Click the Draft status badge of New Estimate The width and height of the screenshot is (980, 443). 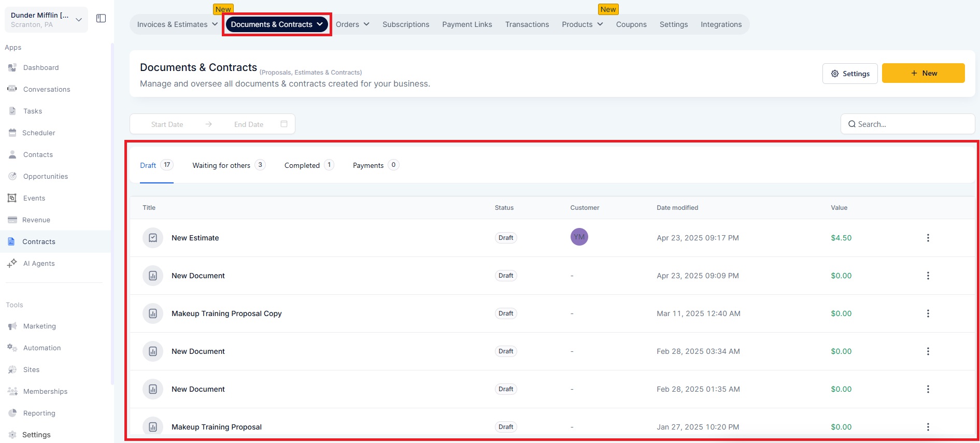506,238
